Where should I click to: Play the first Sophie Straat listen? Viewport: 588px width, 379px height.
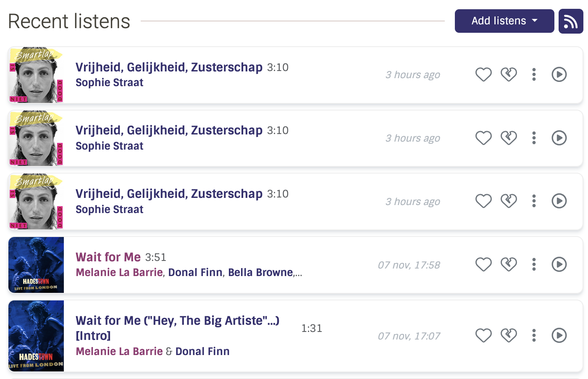pyautogui.click(x=559, y=75)
